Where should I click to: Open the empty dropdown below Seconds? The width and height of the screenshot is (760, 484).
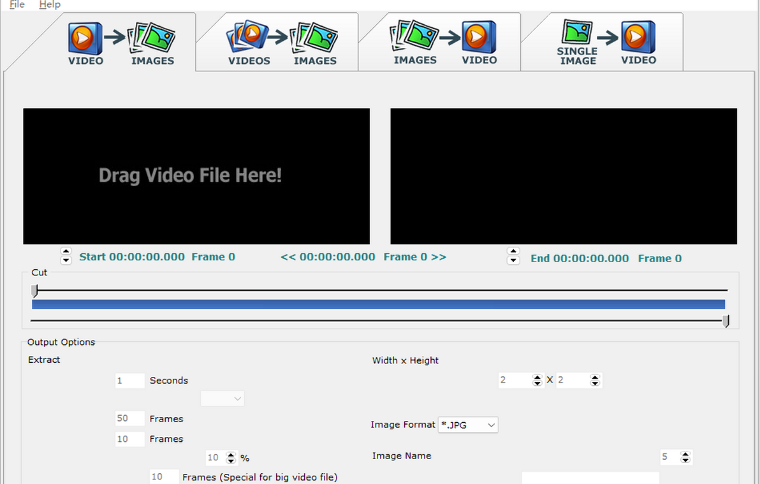222,399
